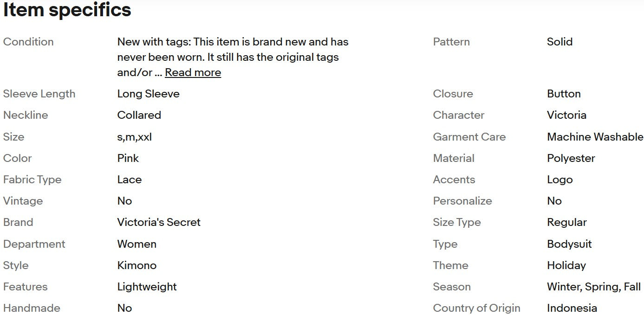The height and width of the screenshot is (315, 644).
Task: Click the Machine Washable garment care value
Action: coord(595,137)
